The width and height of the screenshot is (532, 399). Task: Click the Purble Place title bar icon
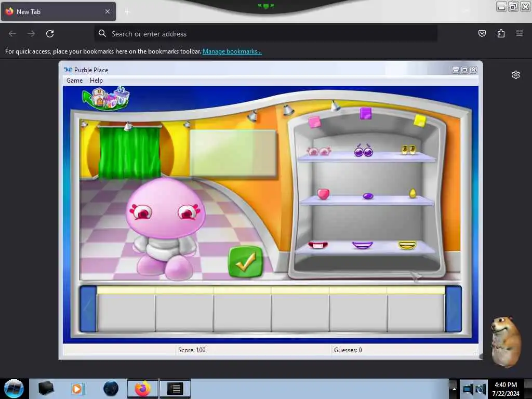point(68,70)
